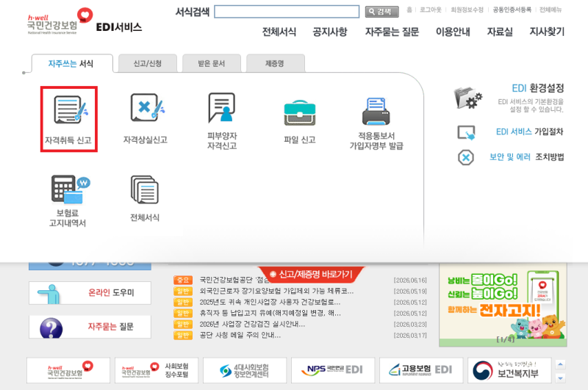
Task: Click the 자주묻는 질문 sidebar label
Action: [111, 327]
